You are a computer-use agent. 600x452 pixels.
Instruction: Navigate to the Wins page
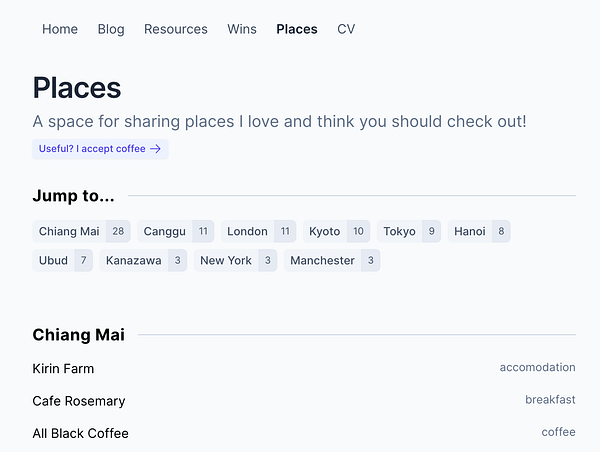click(x=242, y=29)
